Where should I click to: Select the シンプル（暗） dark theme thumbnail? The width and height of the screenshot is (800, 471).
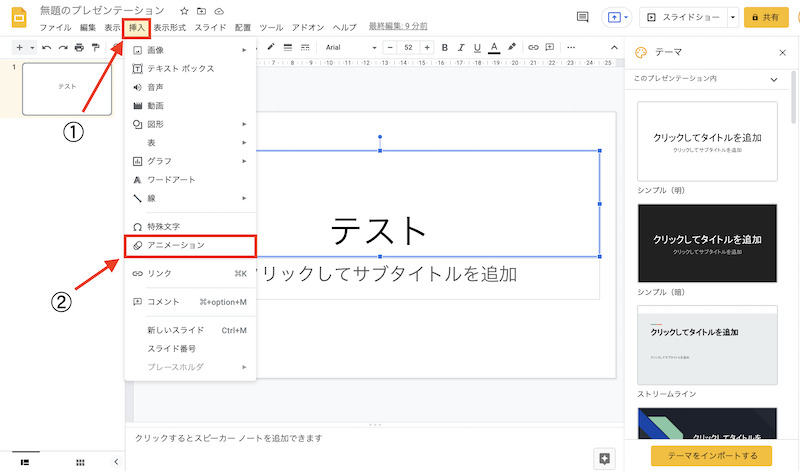point(707,243)
